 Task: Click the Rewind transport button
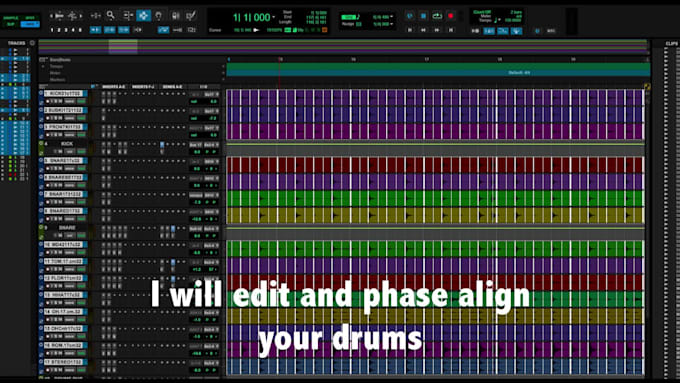(x=423, y=30)
